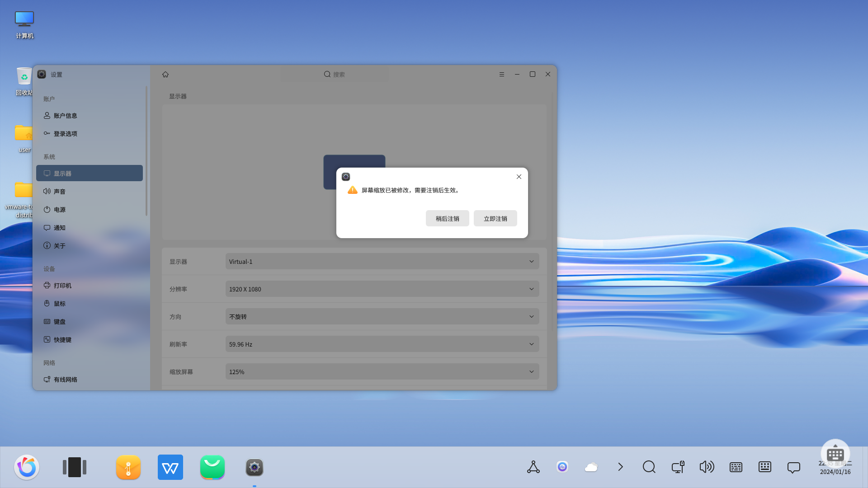Open 回收站 trash desktop icon
Viewport: 868px width, 488px height.
(24, 82)
